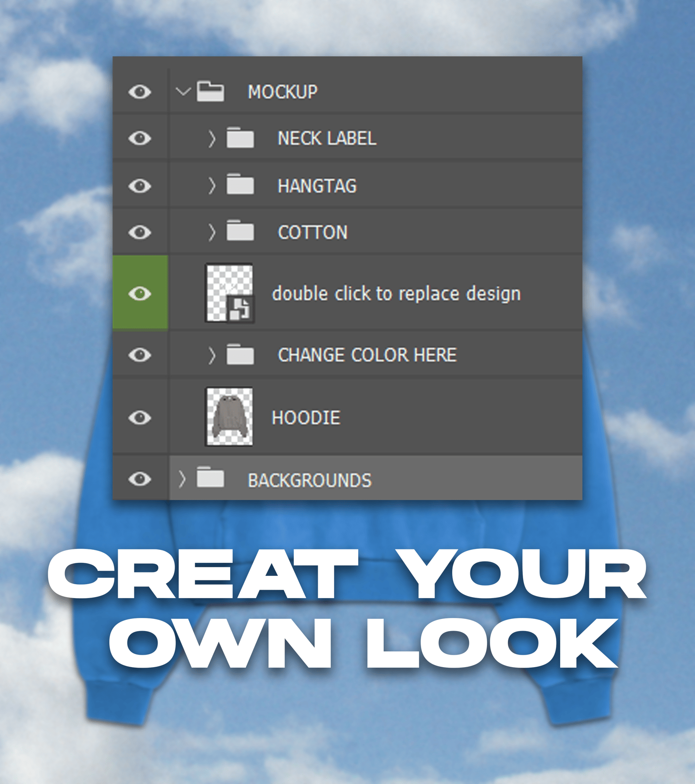
Task: Click the CHANGE COLOR HERE folder icon
Action: (240, 354)
